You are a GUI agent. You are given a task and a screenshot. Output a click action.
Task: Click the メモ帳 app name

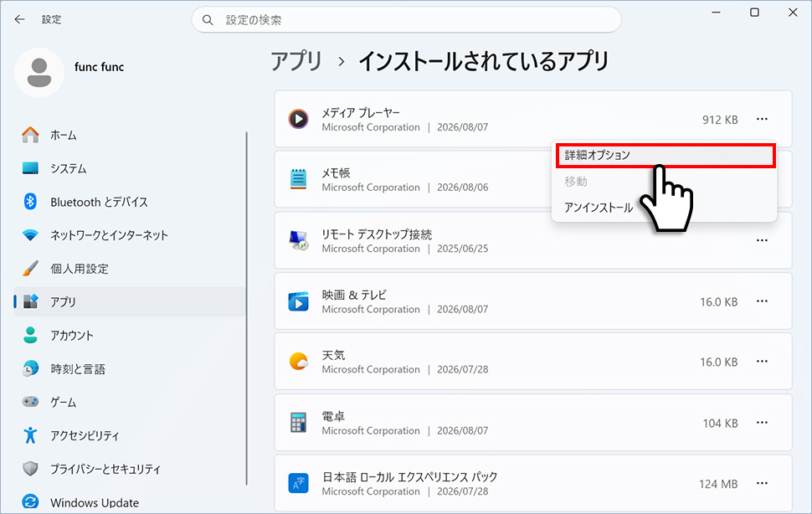pyautogui.click(x=336, y=173)
